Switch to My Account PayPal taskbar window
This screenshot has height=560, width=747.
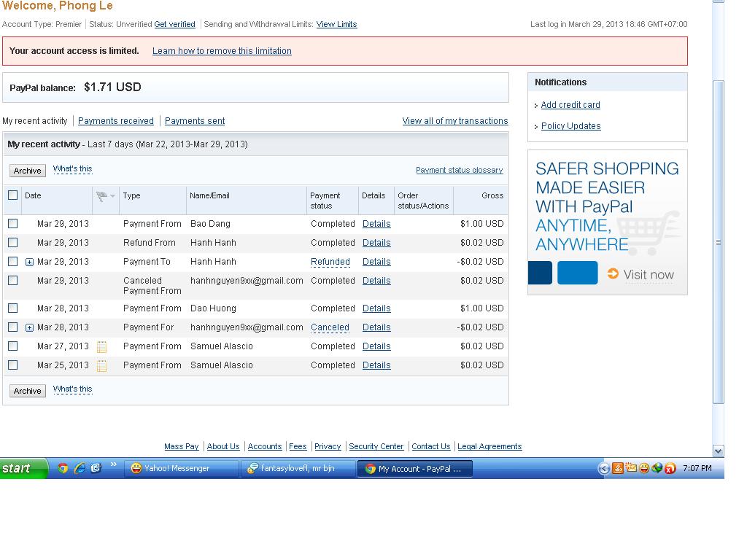pos(415,469)
